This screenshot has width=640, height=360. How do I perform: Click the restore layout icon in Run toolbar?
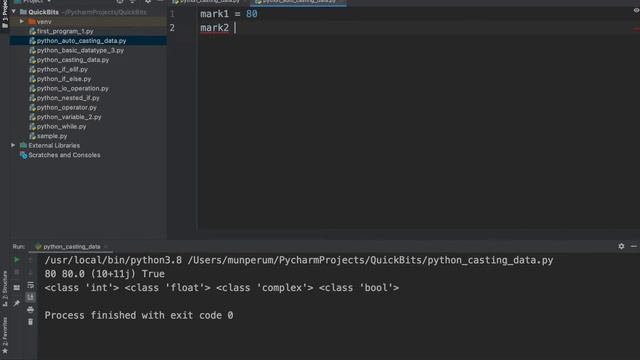coord(17,288)
